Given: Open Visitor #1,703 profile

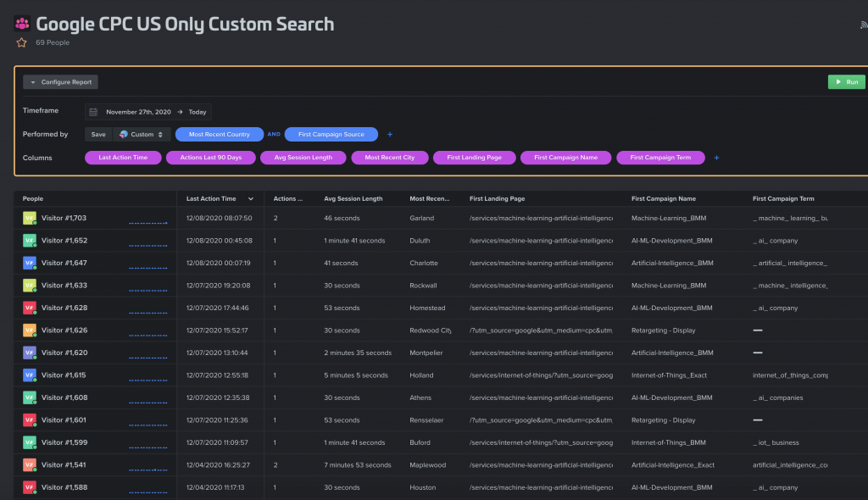Looking at the screenshot, I should tap(64, 218).
